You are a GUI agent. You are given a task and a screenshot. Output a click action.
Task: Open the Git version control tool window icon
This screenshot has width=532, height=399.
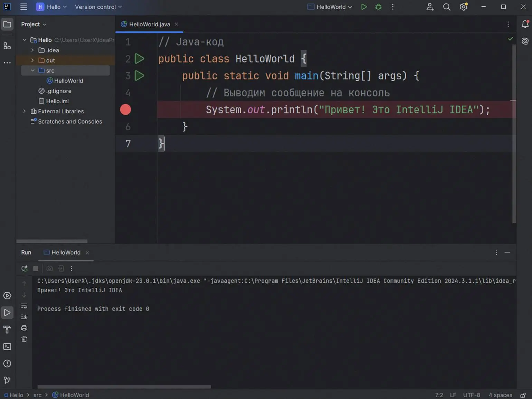click(x=7, y=380)
